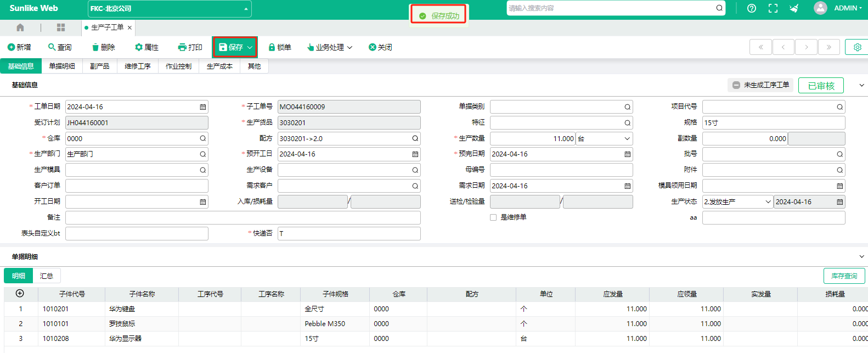Screen dimensions: 868x353
Task: Open the settings gear button at right
Action: [856, 47]
